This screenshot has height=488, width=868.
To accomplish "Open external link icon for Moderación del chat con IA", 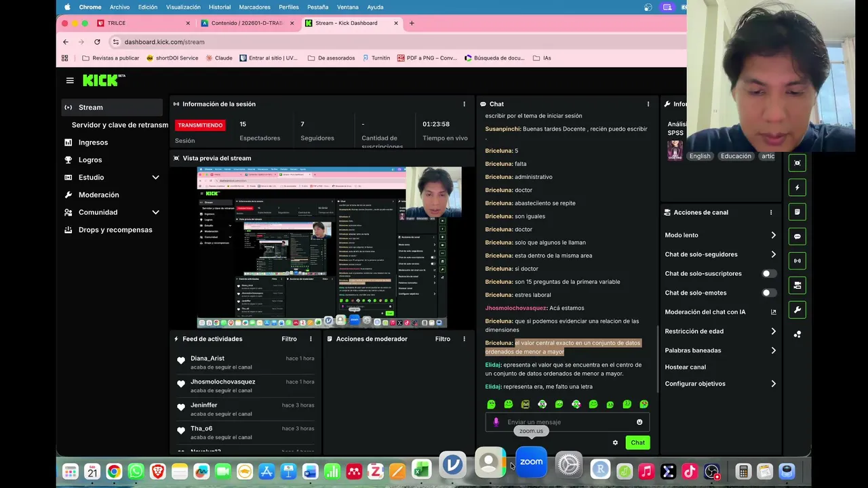I will click(x=773, y=312).
